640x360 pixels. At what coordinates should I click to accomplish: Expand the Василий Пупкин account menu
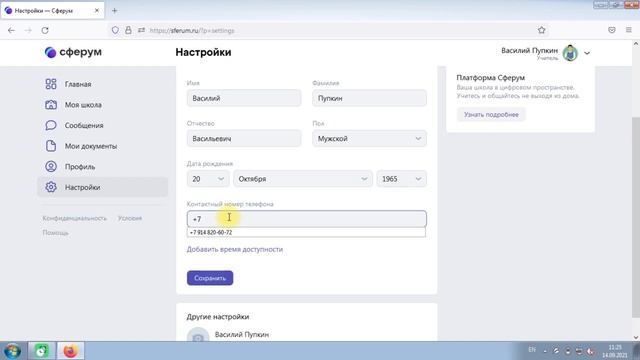(x=587, y=53)
